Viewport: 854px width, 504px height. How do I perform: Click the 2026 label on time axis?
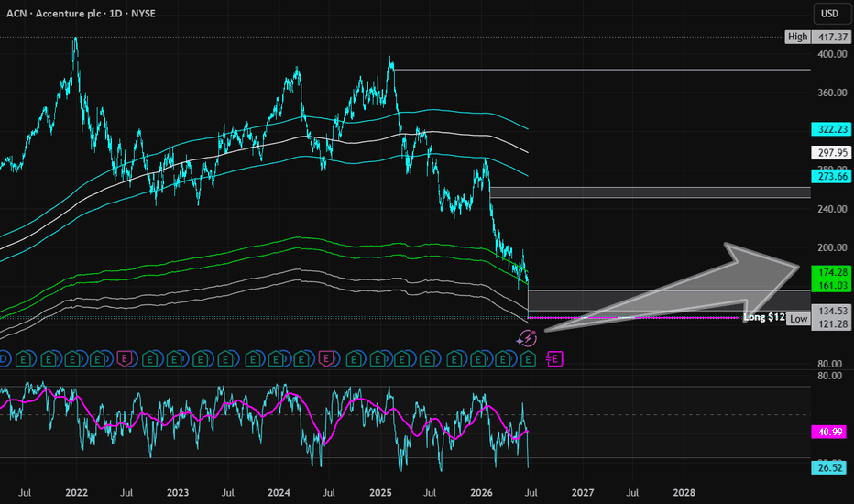click(x=481, y=493)
